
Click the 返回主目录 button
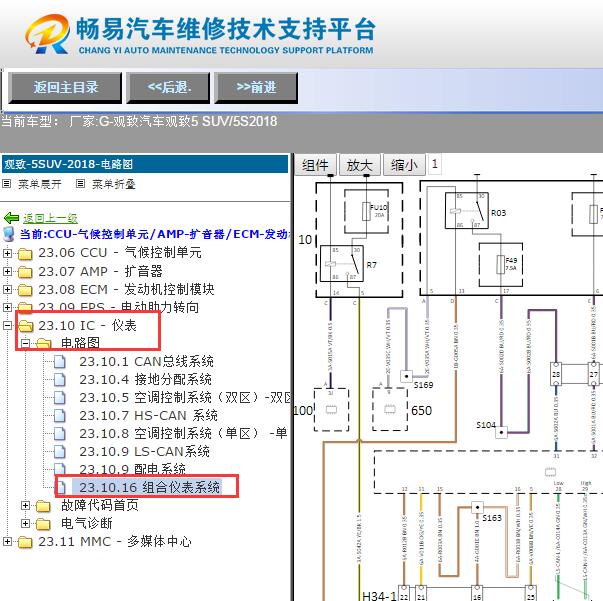(65, 88)
